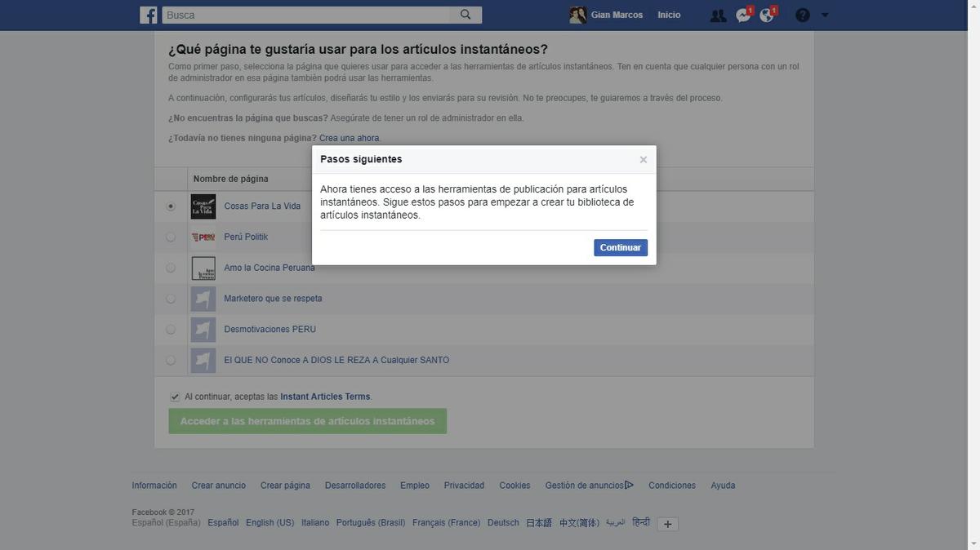Click the Facebook logo icon
980x550 pixels.
(x=146, y=14)
